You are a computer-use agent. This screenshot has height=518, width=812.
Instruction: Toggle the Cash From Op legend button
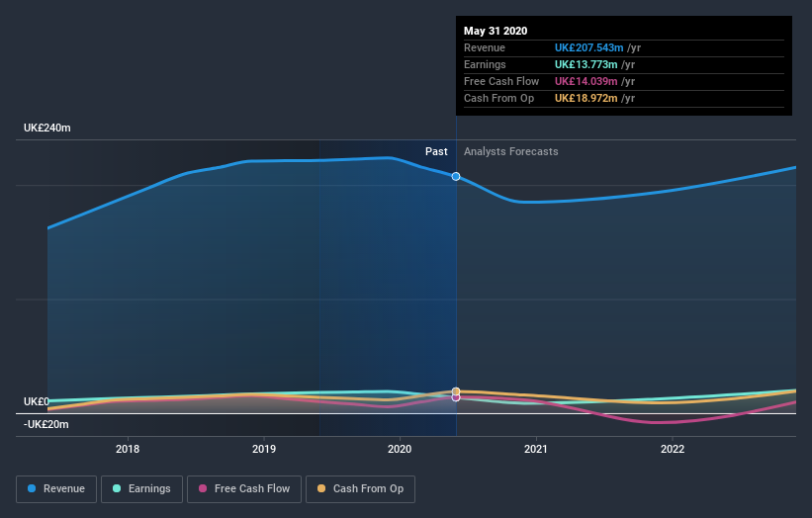[360, 489]
